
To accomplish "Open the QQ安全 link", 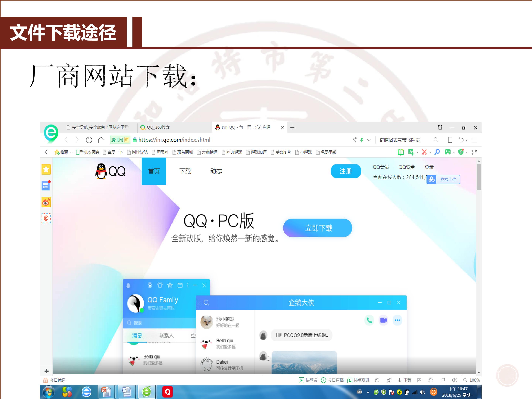I will point(407,167).
